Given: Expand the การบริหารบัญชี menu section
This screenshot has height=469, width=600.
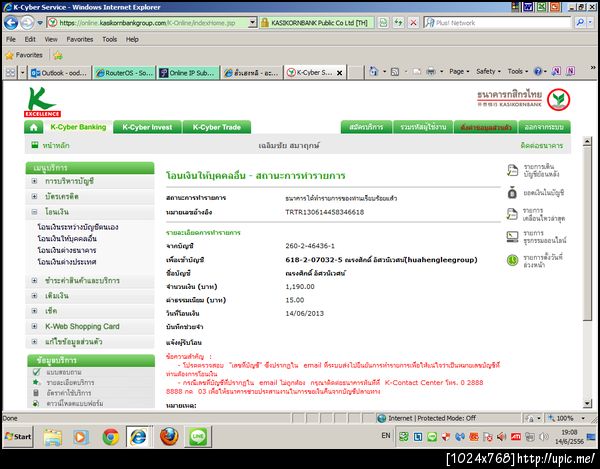Looking at the screenshot, I should (x=34, y=181).
